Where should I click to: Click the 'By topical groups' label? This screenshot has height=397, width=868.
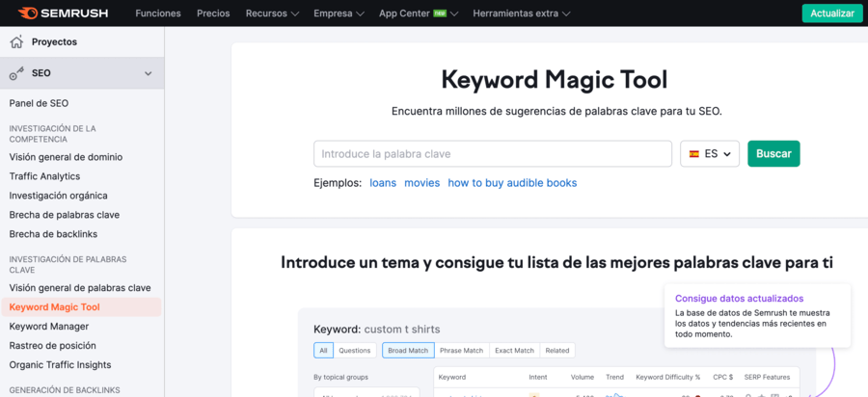point(340,377)
